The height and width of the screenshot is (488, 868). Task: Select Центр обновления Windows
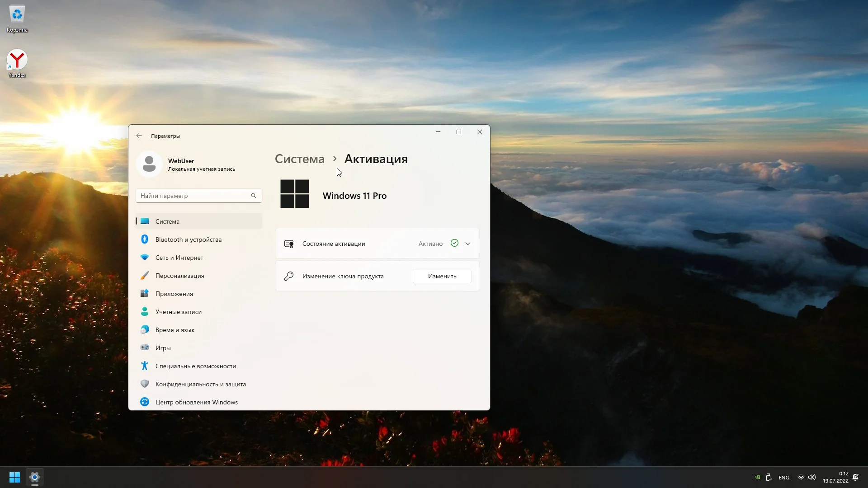pyautogui.click(x=196, y=402)
